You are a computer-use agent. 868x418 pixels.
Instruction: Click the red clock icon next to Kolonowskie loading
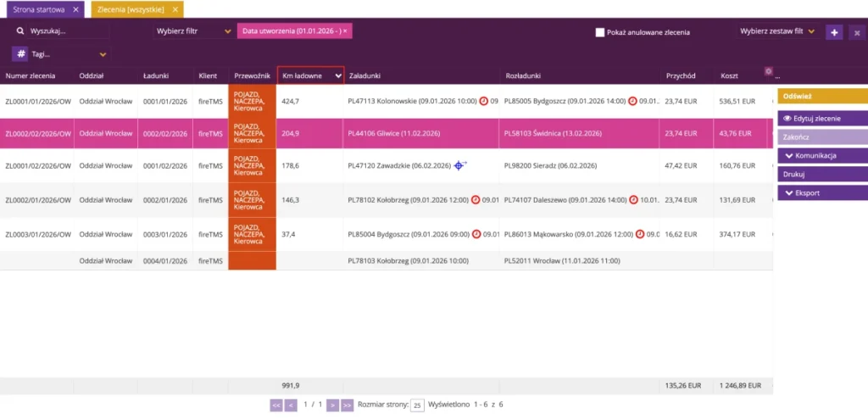click(483, 101)
